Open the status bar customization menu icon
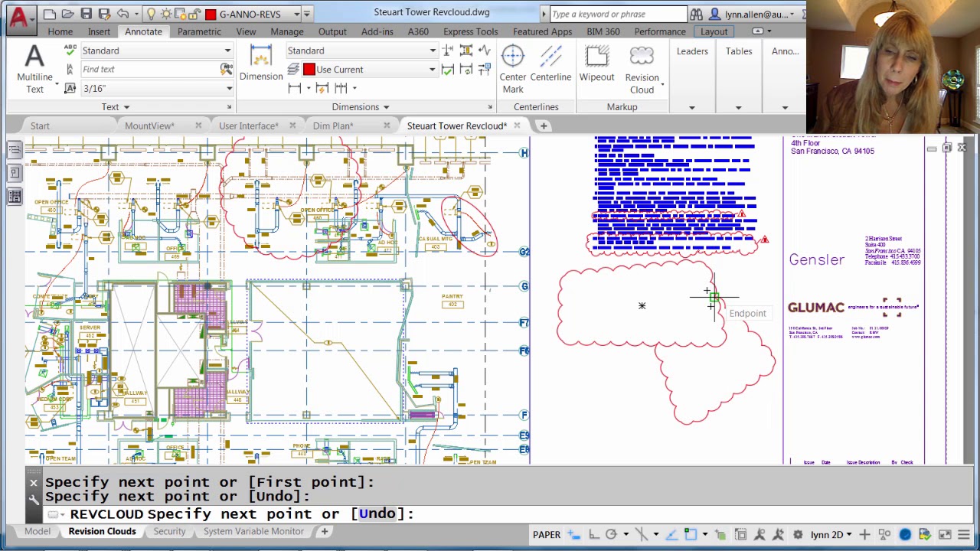 (963, 534)
